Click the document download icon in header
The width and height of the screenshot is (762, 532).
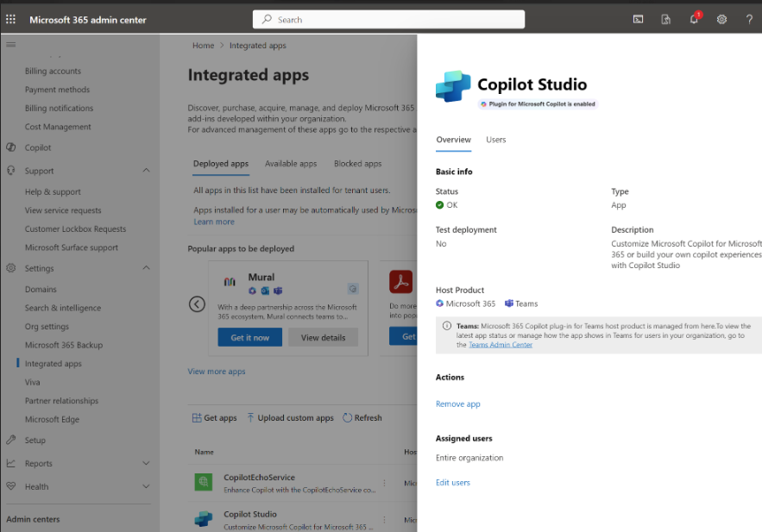tap(665, 20)
